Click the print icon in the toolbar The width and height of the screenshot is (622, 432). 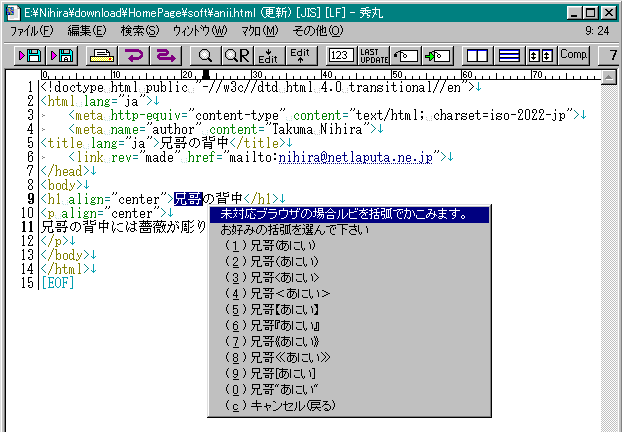[101, 55]
